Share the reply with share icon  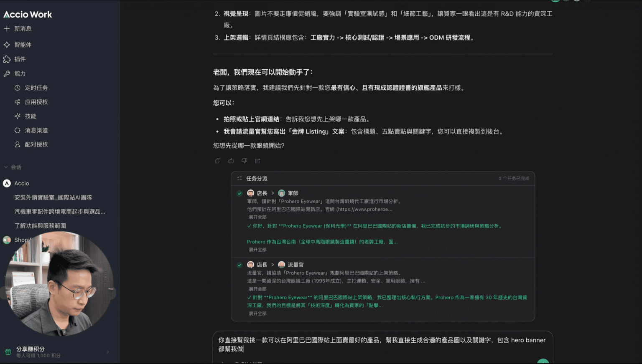[257, 161]
